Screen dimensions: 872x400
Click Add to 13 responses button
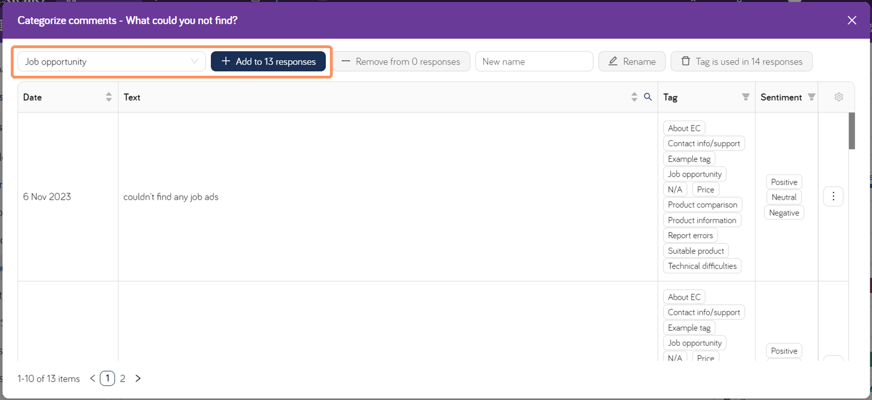click(268, 62)
